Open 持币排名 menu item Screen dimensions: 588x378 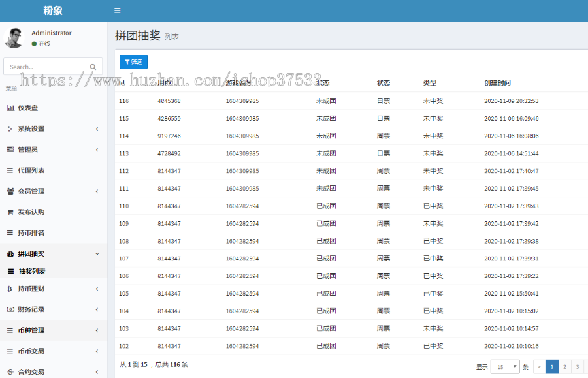[54, 233]
